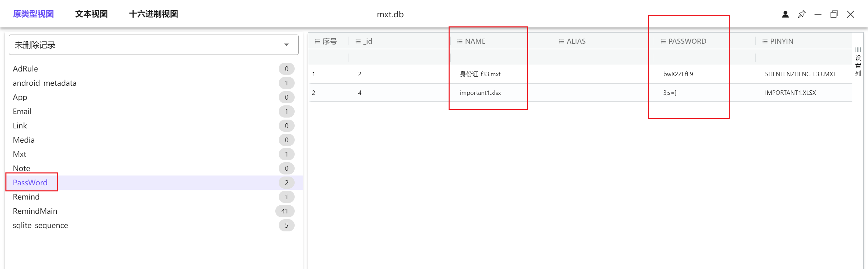Open the _id column menu icon
This screenshot has height=269, width=868.
[x=358, y=41]
